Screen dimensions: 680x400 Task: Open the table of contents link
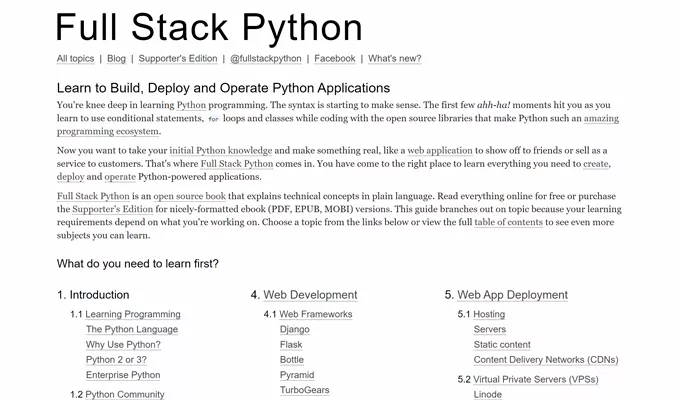coord(508,222)
